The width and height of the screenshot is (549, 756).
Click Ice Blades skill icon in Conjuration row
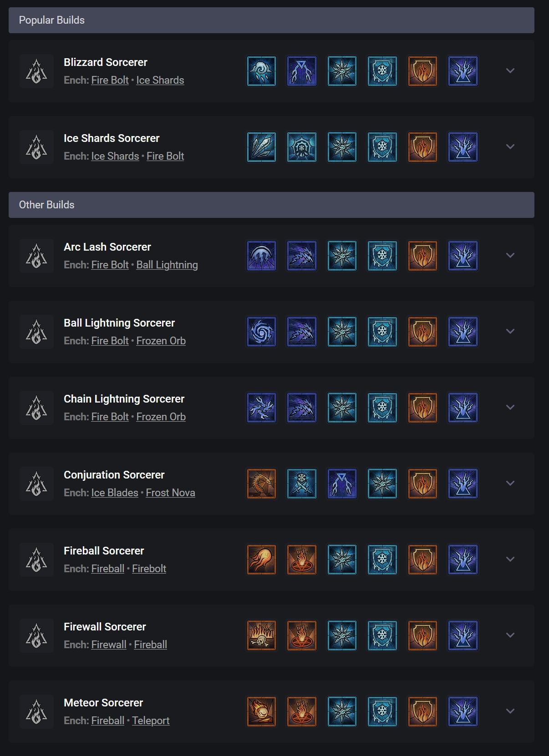[302, 484]
